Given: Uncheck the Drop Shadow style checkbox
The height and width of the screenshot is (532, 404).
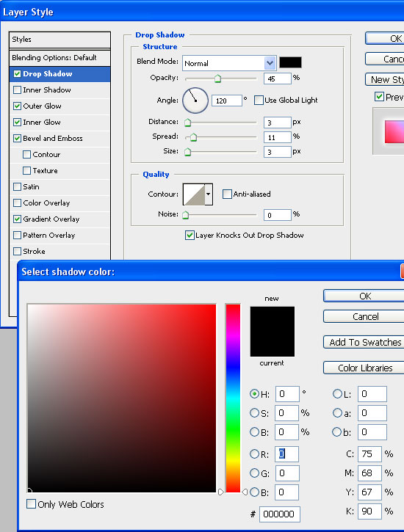Looking at the screenshot, I should click(x=18, y=74).
